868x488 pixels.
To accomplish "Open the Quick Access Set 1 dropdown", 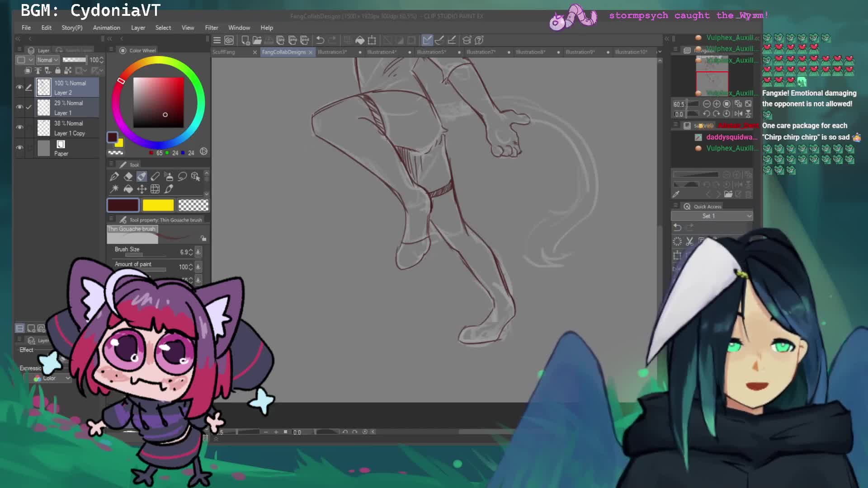I will pos(712,216).
